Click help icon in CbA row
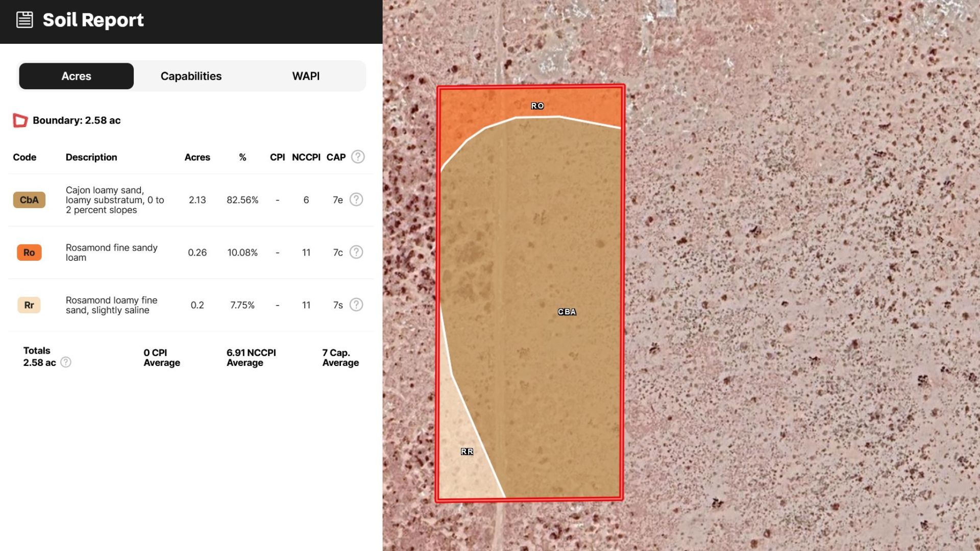This screenshot has height=551, width=980. [x=356, y=199]
